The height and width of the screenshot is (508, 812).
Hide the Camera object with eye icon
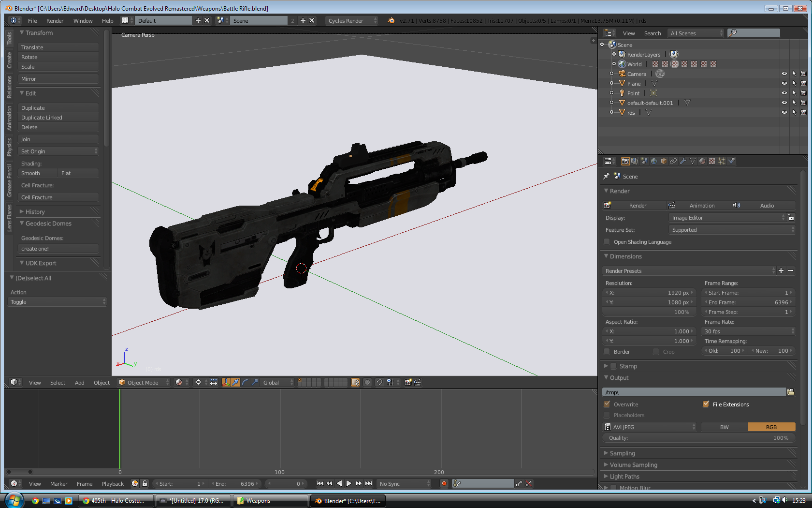click(784, 74)
